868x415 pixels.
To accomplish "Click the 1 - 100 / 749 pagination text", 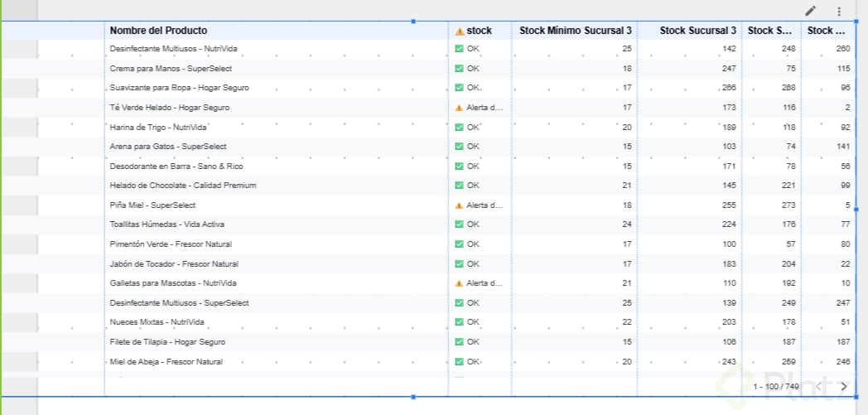I will 776,387.
